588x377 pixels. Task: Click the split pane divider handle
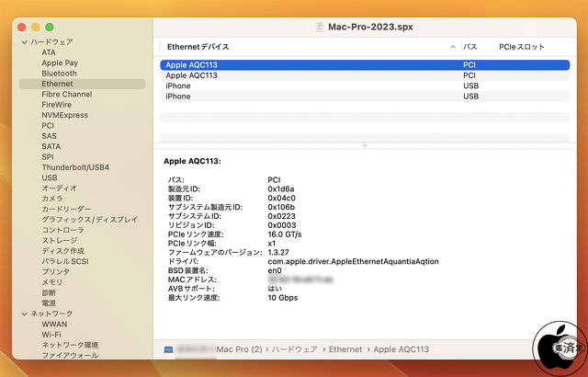point(365,145)
